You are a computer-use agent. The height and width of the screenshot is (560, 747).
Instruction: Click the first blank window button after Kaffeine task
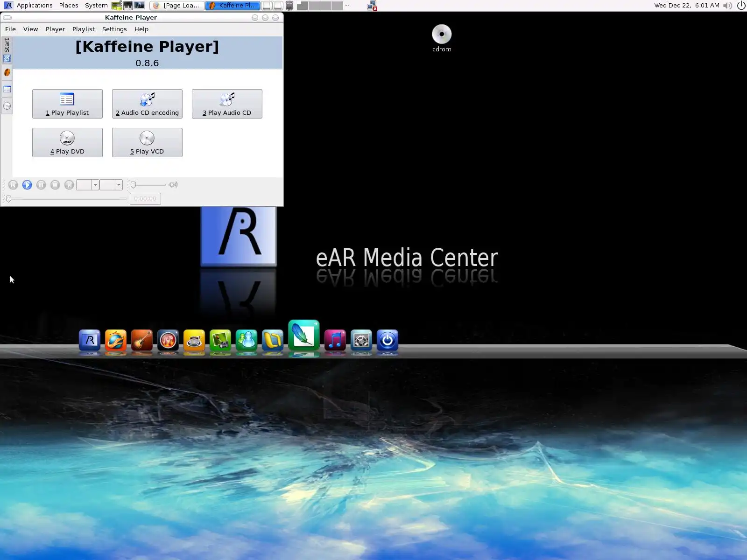pyautogui.click(x=267, y=6)
